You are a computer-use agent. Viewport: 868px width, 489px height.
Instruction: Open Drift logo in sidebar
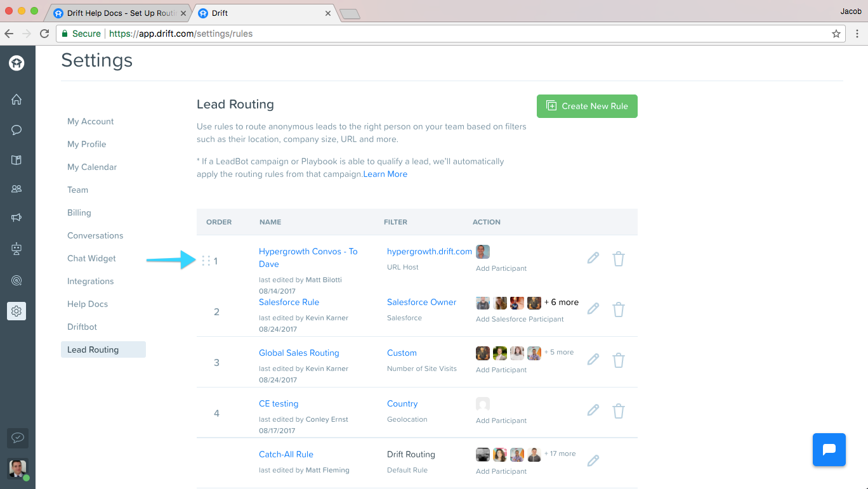[16, 63]
